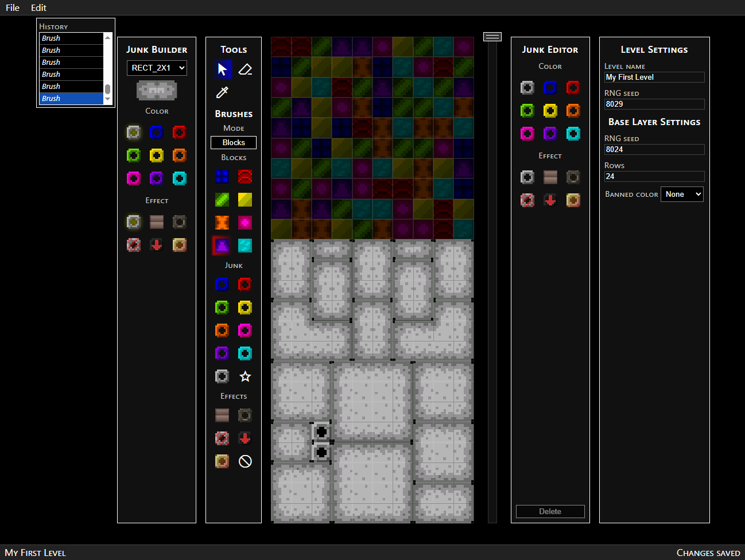This screenshot has width=745, height=560.
Task: Select the highlighted Brush history entry
Action: pyautogui.click(x=71, y=98)
